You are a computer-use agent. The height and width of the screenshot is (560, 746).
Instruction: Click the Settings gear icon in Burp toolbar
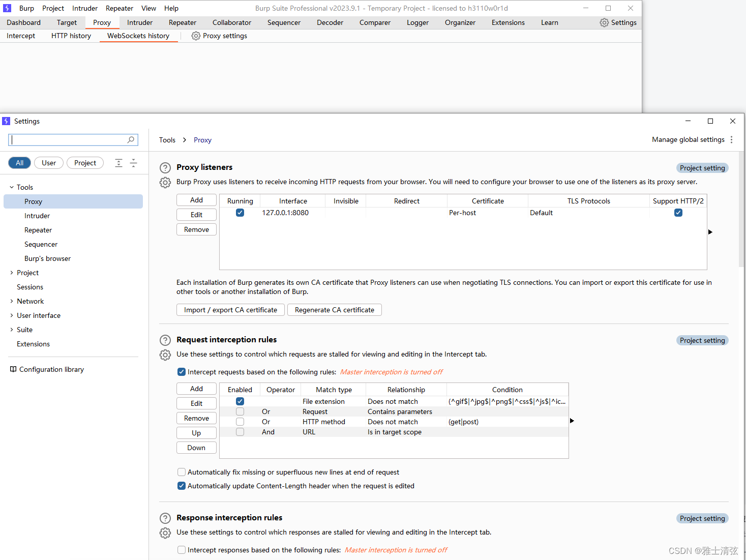tap(604, 22)
